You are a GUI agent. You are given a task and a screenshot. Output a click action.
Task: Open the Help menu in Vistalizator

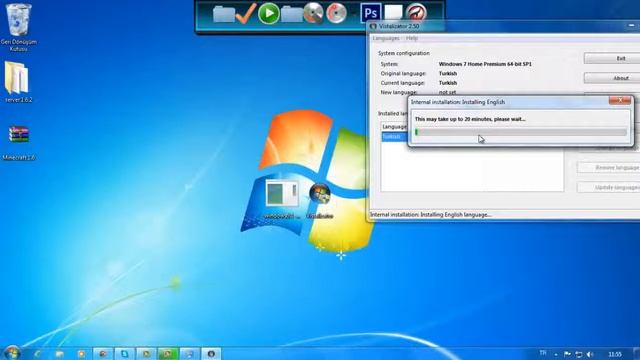click(412, 38)
